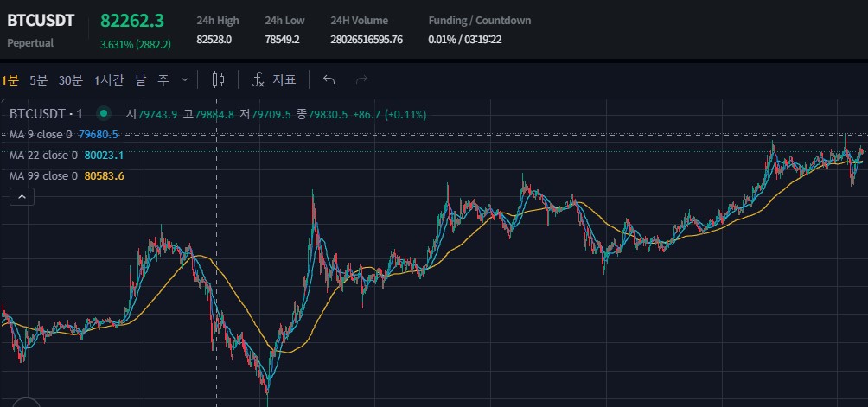The height and width of the screenshot is (407, 868).
Task: Click the last price 82262.3
Action: [131, 21]
